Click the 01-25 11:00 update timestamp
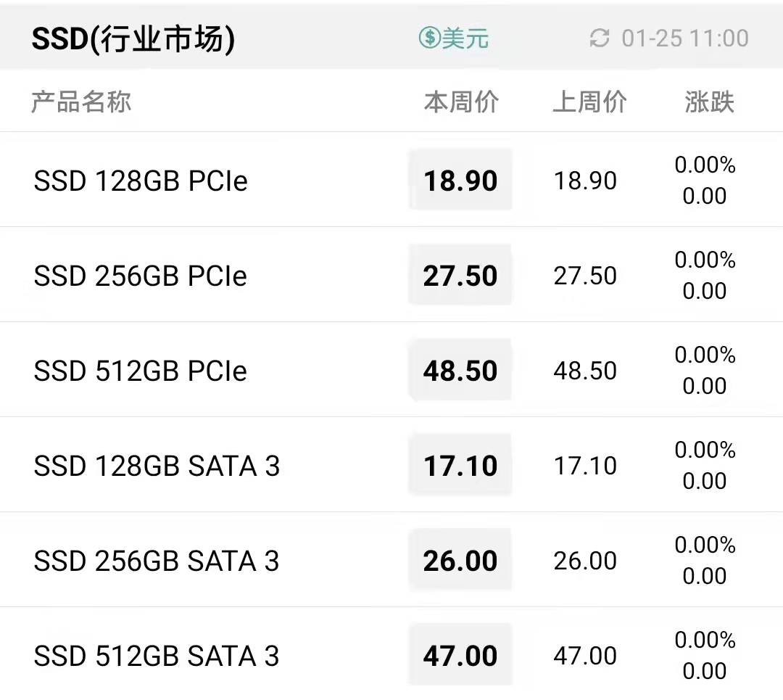 [x=685, y=38]
